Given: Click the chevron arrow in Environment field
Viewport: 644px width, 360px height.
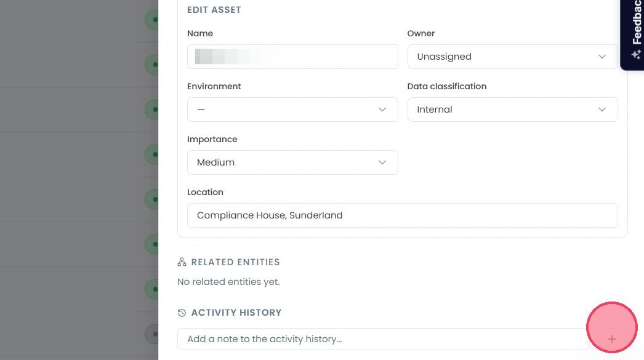Looking at the screenshot, I should click(382, 110).
